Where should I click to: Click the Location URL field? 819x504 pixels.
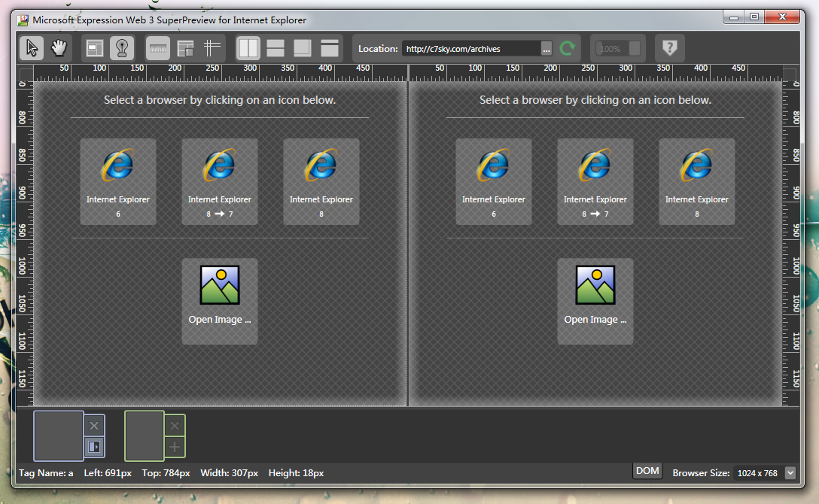pos(471,49)
